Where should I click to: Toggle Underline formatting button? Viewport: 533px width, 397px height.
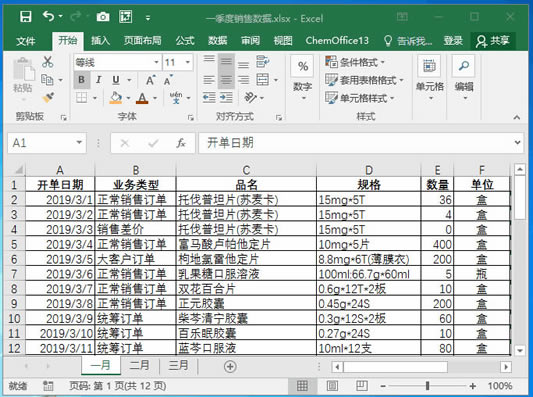point(116,80)
